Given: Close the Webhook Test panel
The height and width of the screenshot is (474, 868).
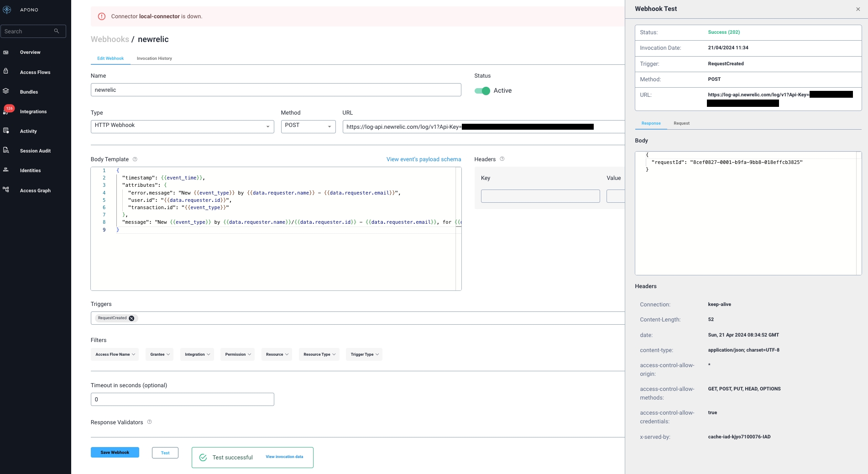Looking at the screenshot, I should [x=858, y=9].
